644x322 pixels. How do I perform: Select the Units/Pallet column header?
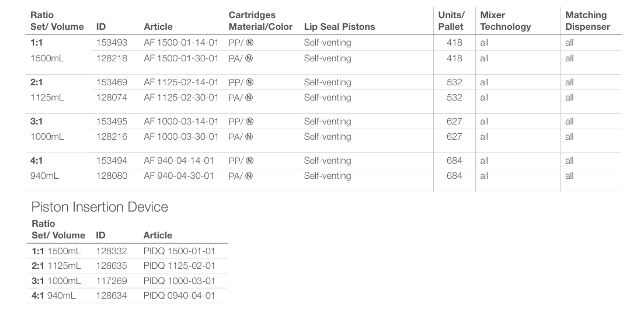[x=451, y=20]
